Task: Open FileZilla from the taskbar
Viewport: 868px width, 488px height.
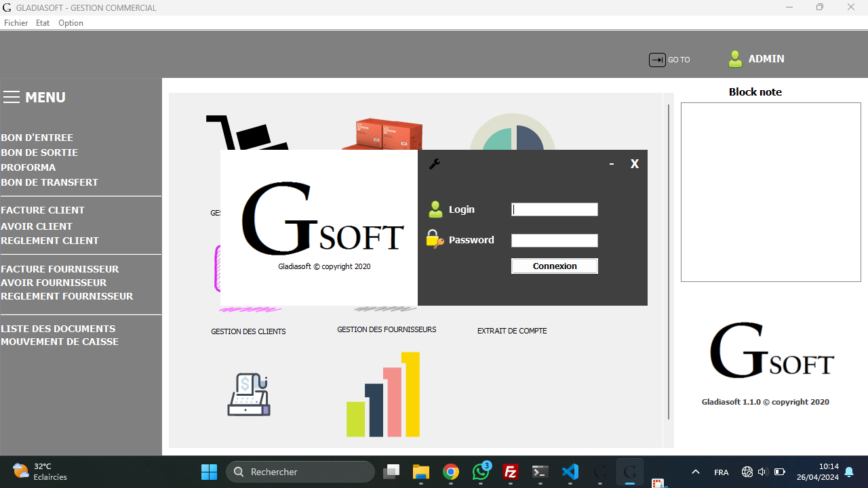Action: (510, 471)
